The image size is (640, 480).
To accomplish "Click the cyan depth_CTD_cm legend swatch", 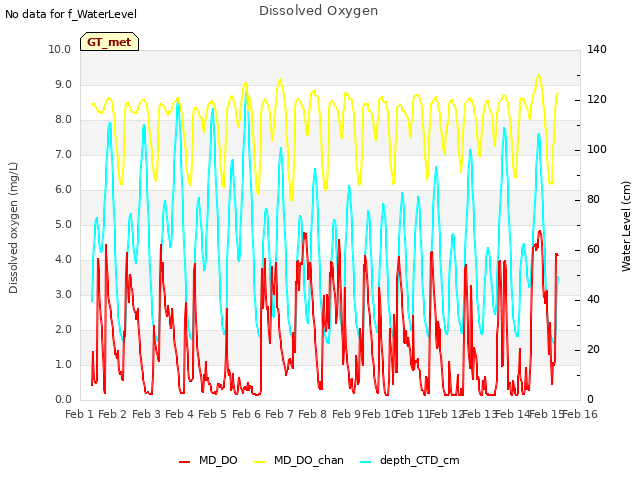I will click(x=366, y=462).
